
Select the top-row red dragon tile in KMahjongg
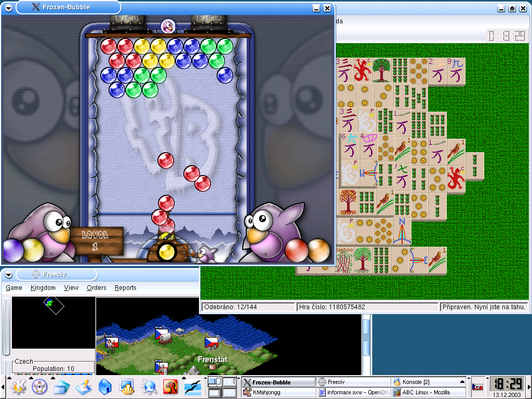[362, 70]
